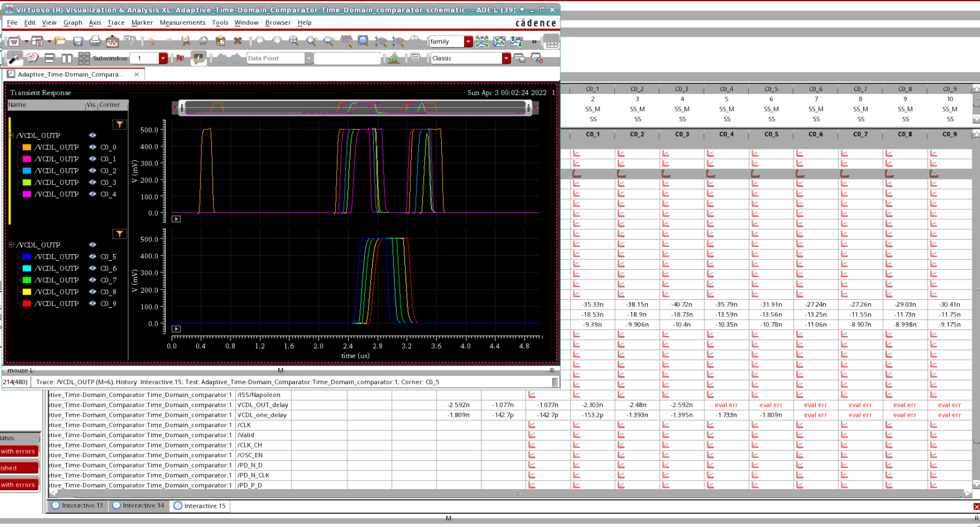The height and width of the screenshot is (527, 980).
Task: Toggle visibility eye for trace C0_7
Action: click(93, 280)
